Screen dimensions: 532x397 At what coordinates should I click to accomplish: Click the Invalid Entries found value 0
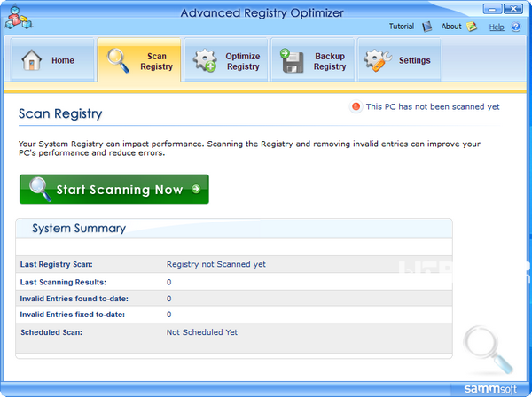pyautogui.click(x=169, y=299)
